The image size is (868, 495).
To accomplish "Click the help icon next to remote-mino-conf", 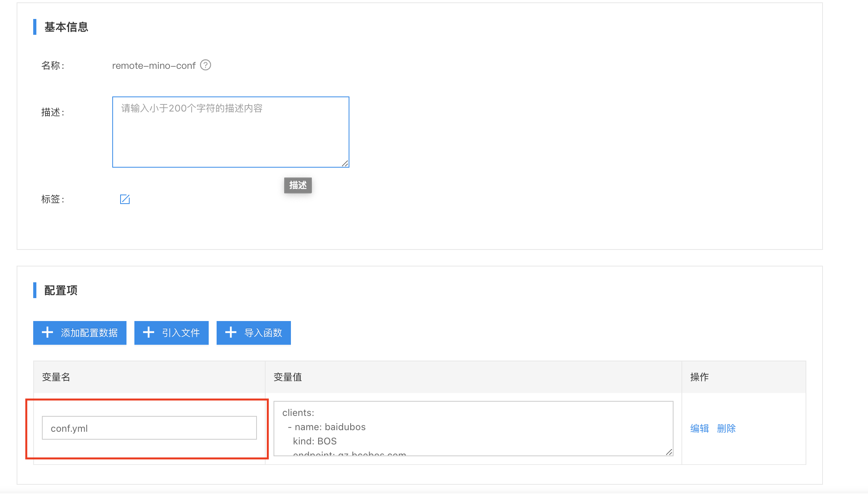I will tap(206, 65).
